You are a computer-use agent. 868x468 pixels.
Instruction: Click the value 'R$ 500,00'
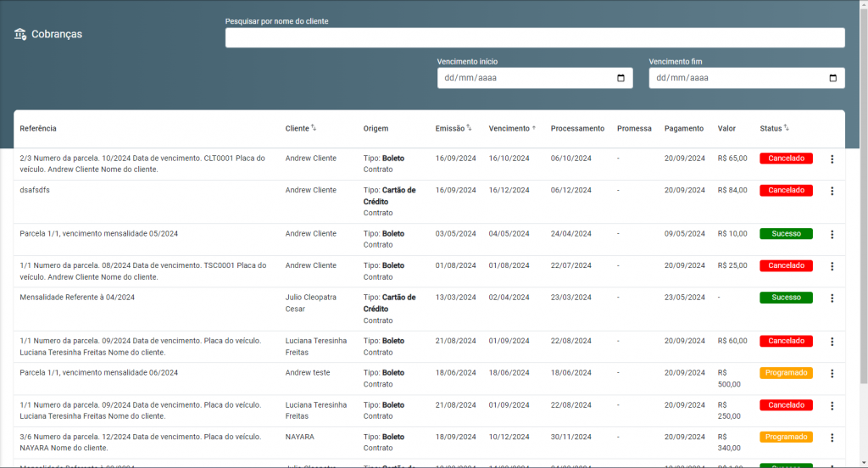pos(729,378)
